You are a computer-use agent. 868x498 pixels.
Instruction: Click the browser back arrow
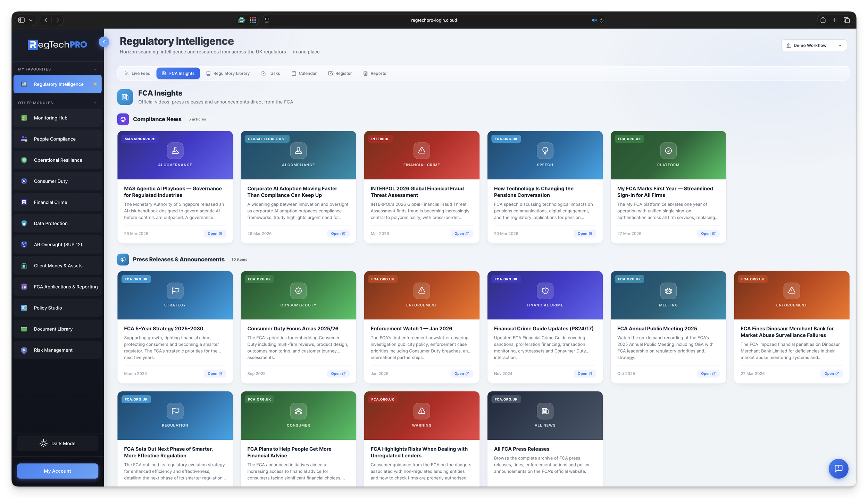point(46,20)
